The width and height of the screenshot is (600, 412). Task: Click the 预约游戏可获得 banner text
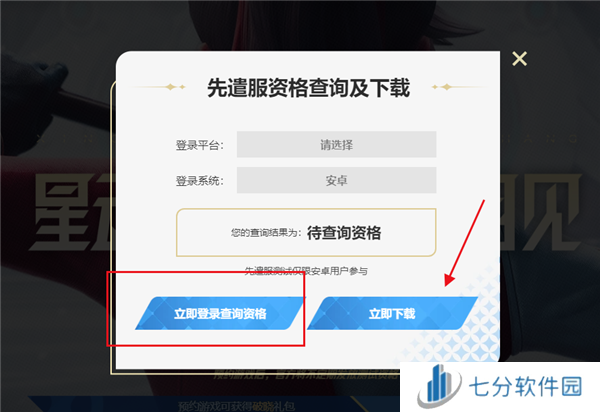tap(215, 406)
